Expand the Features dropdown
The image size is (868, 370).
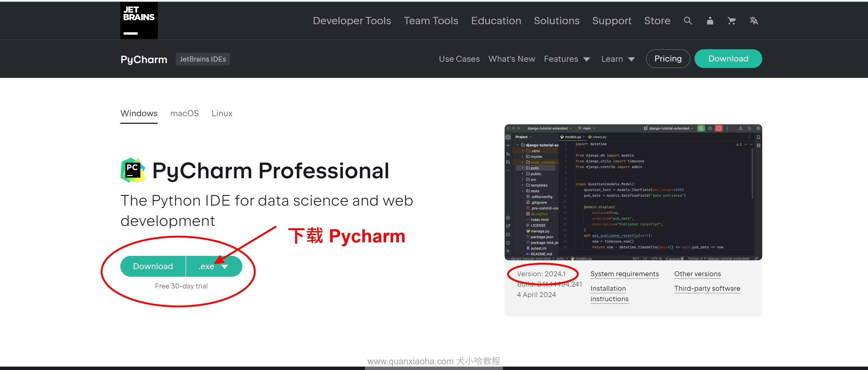pyautogui.click(x=567, y=59)
